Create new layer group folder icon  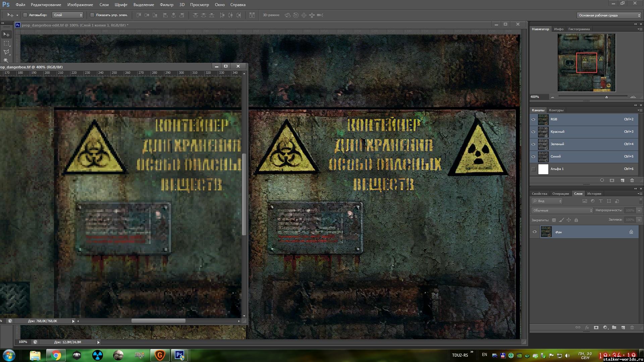click(x=614, y=327)
